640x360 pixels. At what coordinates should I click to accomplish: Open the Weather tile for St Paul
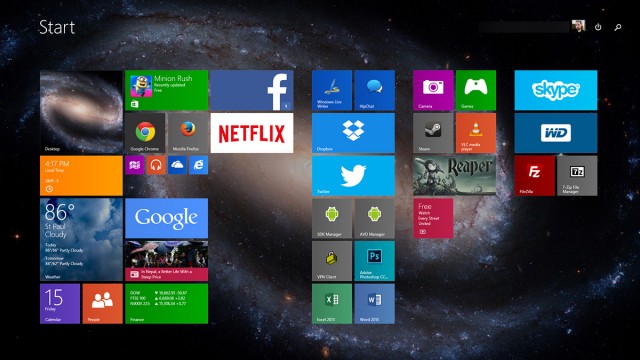[81, 240]
